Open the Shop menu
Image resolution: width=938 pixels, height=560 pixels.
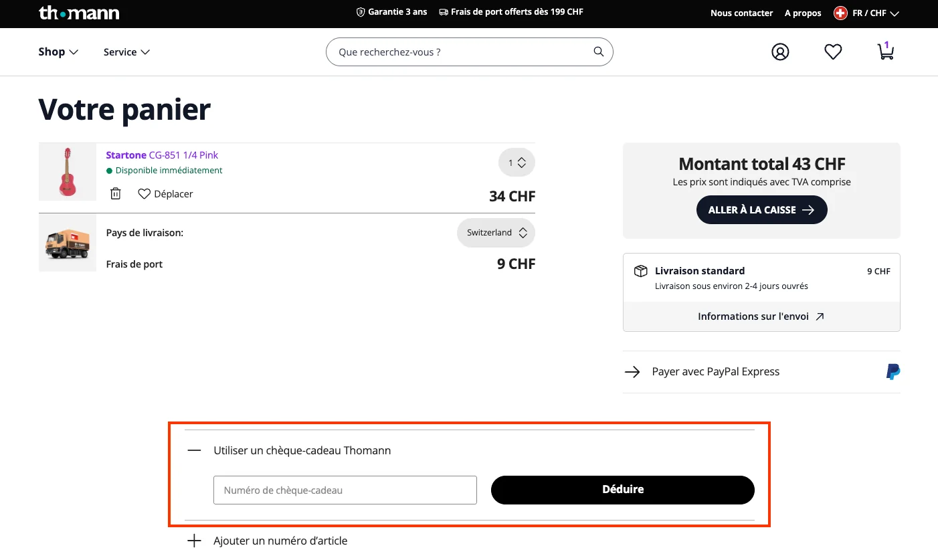click(58, 52)
